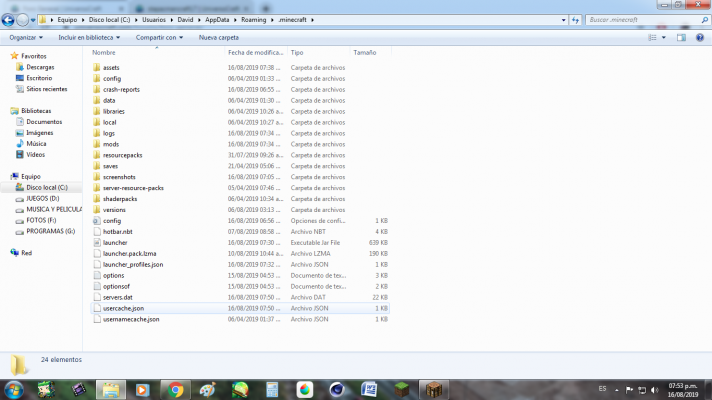
Task: Click the refresh button beside address bar
Action: pyautogui.click(x=575, y=20)
